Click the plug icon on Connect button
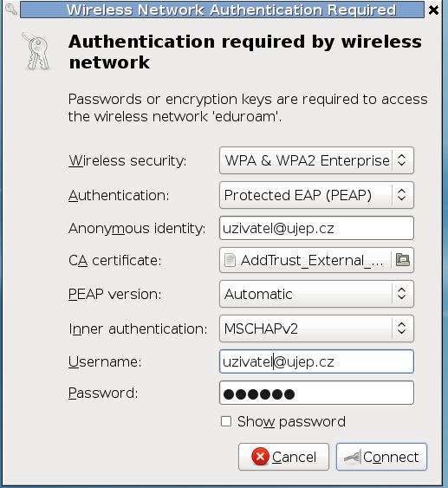Screen dimensions: 448x488 point(352,457)
